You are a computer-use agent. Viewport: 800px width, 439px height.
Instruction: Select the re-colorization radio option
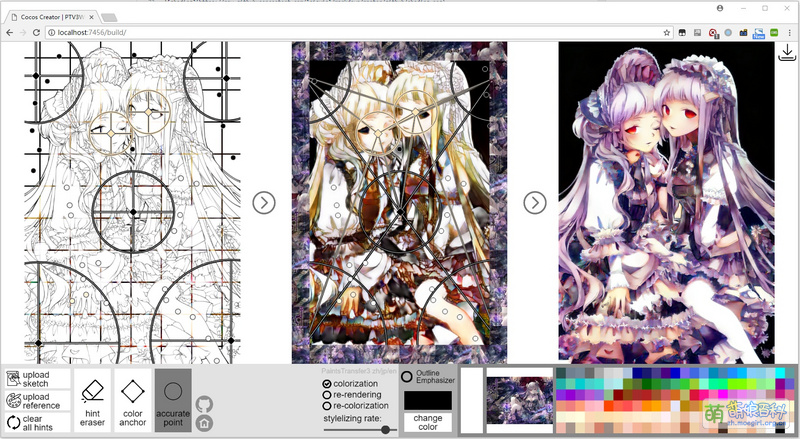327,407
